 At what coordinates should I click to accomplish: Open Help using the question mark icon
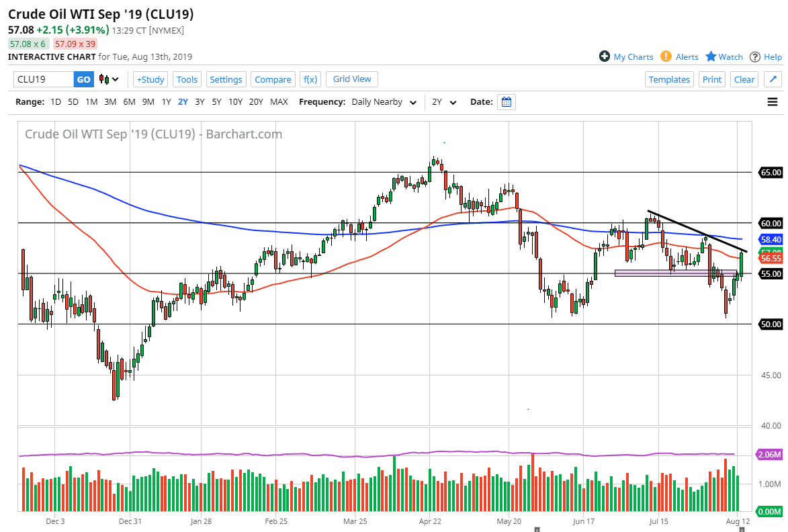click(x=756, y=56)
